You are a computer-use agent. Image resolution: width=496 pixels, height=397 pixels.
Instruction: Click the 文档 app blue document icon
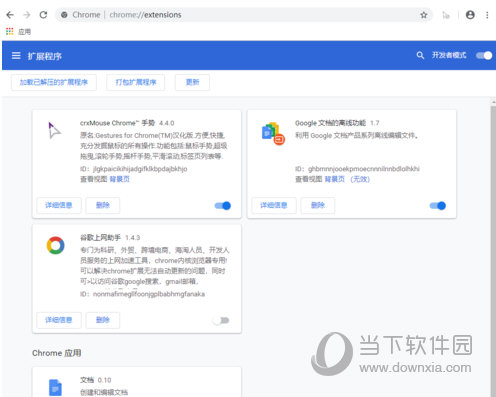point(55,387)
